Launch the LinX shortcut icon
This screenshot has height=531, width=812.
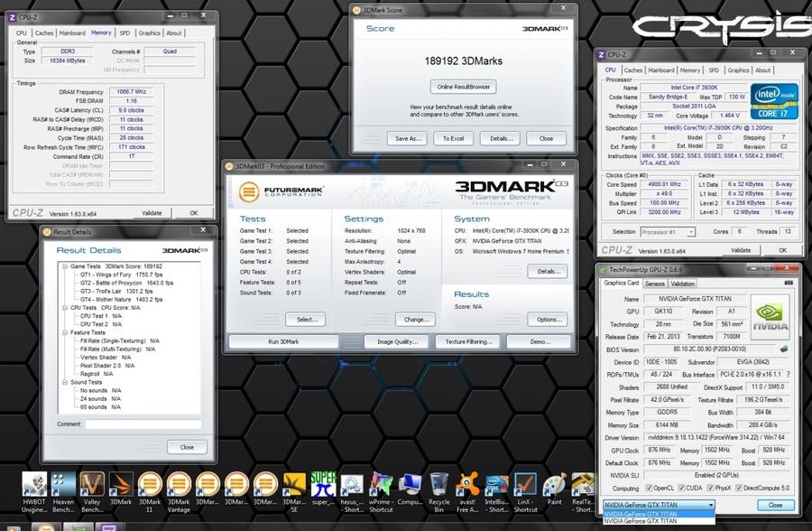(x=525, y=491)
